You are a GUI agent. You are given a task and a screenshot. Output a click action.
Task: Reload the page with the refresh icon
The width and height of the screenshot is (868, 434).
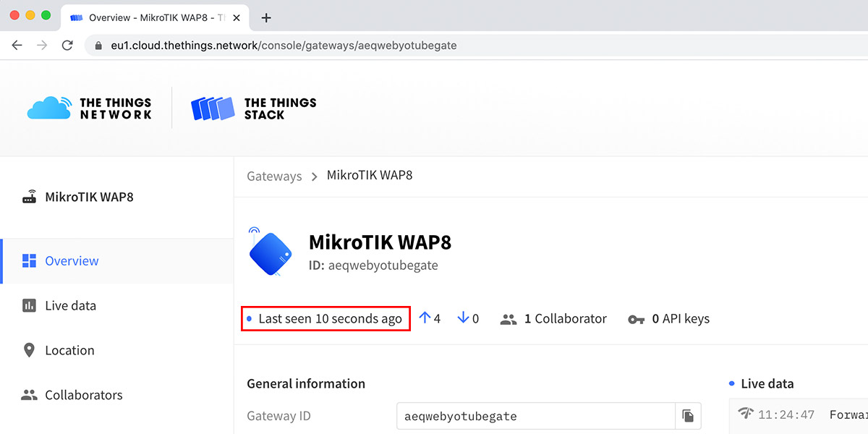pos(67,45)
